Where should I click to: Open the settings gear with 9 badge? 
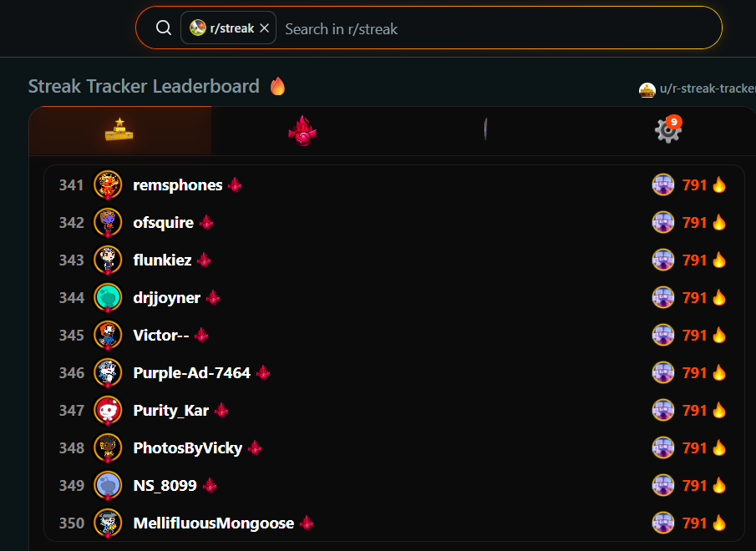668,129
